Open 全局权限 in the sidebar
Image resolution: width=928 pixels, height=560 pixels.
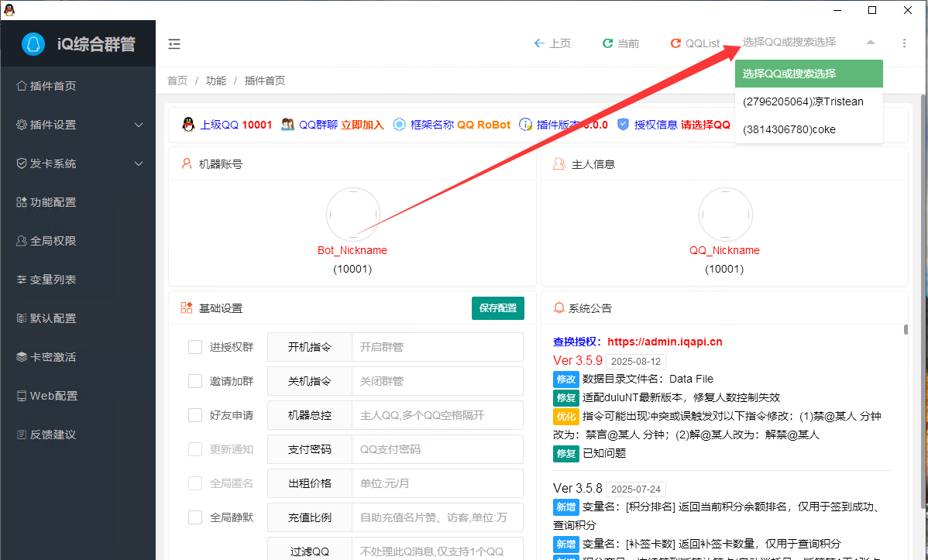[53, 241]
